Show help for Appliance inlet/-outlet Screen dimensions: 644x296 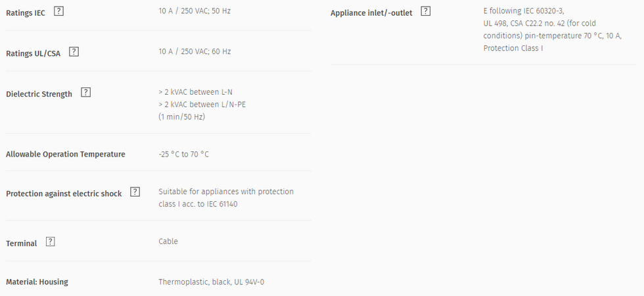(426, 12)
